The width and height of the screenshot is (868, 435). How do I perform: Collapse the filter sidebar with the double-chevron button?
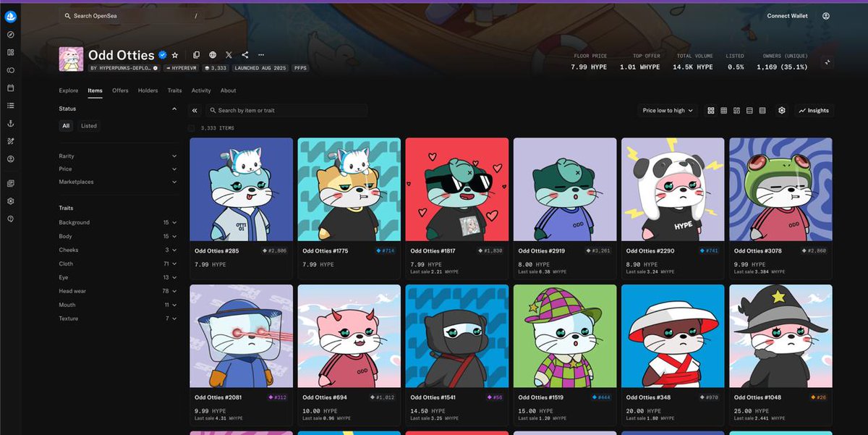pos(195,111)
